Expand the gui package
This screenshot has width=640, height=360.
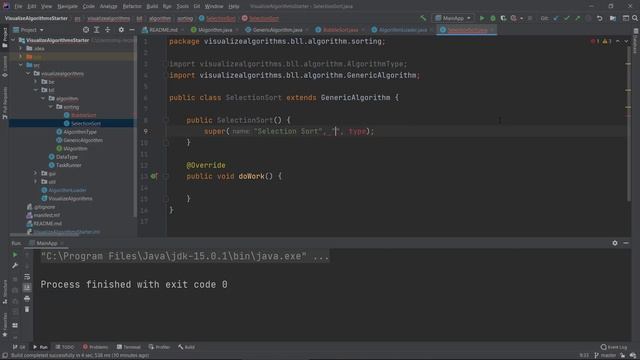click(36, 173)
